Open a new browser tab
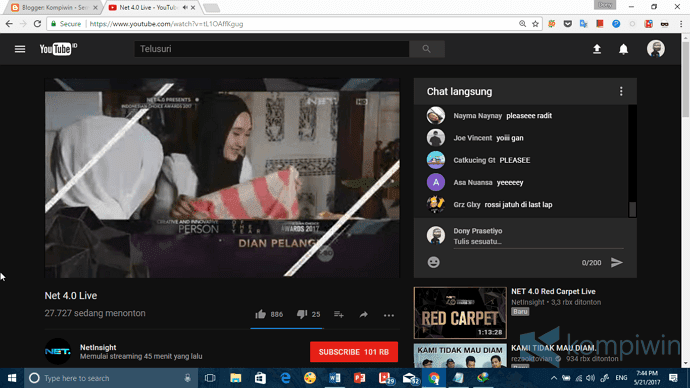 212,8
